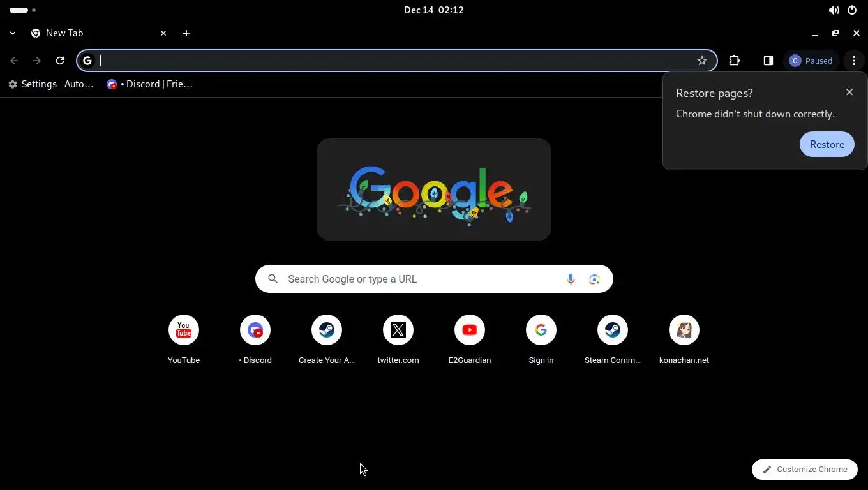The height and width of the screenshot is (490, 868).
Task: Dismiss the Restore pages popup
Action: click(x=849, y=92)
